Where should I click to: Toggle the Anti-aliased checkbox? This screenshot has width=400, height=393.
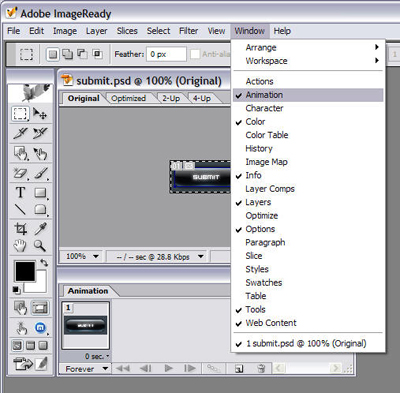[195, 54]
